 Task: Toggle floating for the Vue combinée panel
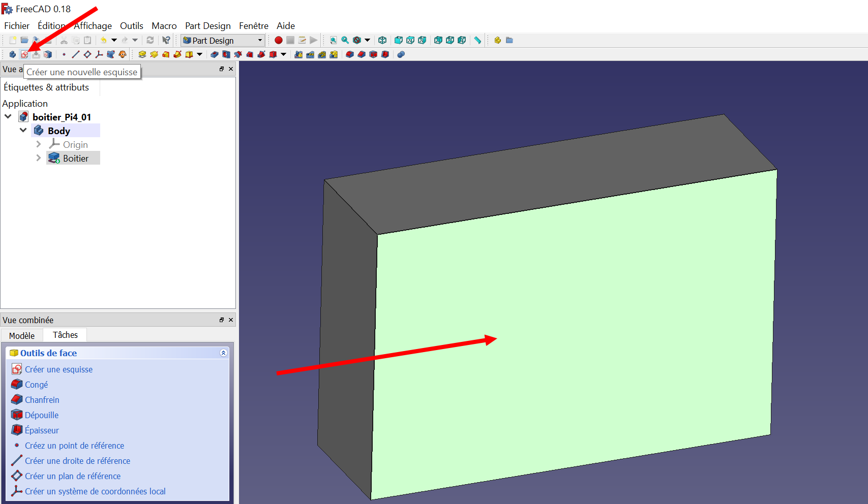click(222, 320)
